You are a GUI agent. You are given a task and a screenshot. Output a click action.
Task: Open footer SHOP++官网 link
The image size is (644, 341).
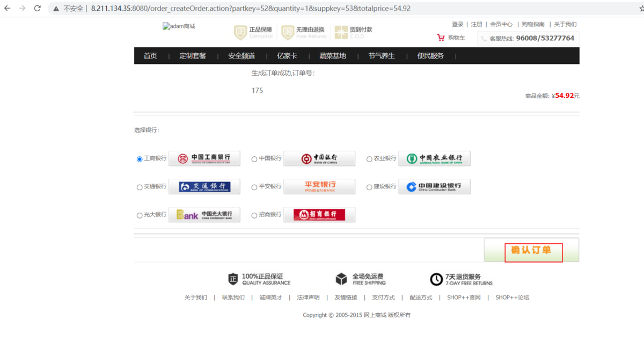coord(464,298)
